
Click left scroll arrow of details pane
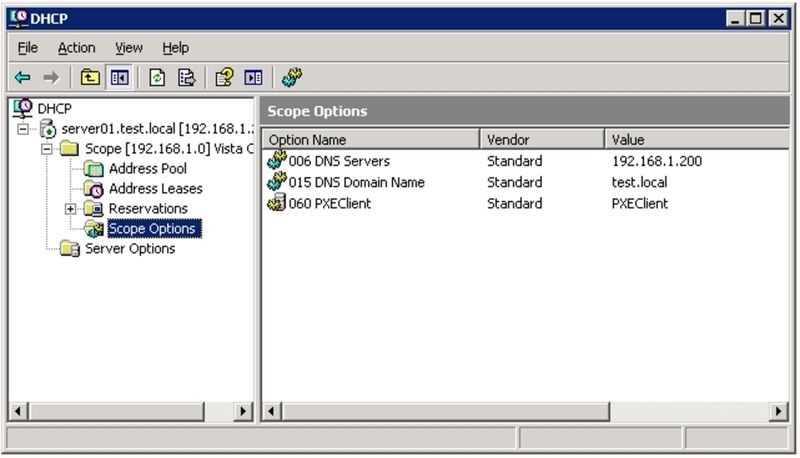pos(272,411)
